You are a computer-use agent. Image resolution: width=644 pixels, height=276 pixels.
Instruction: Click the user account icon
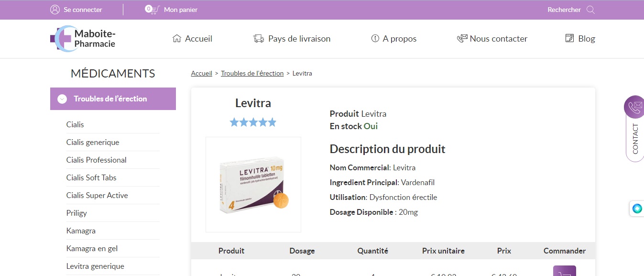click(55, 10)
